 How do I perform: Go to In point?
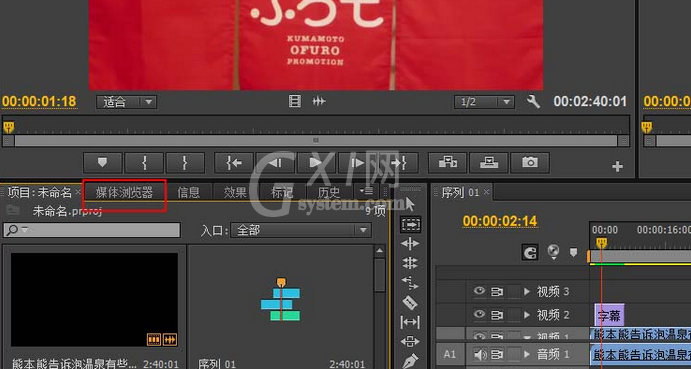[x=234, y=163]
